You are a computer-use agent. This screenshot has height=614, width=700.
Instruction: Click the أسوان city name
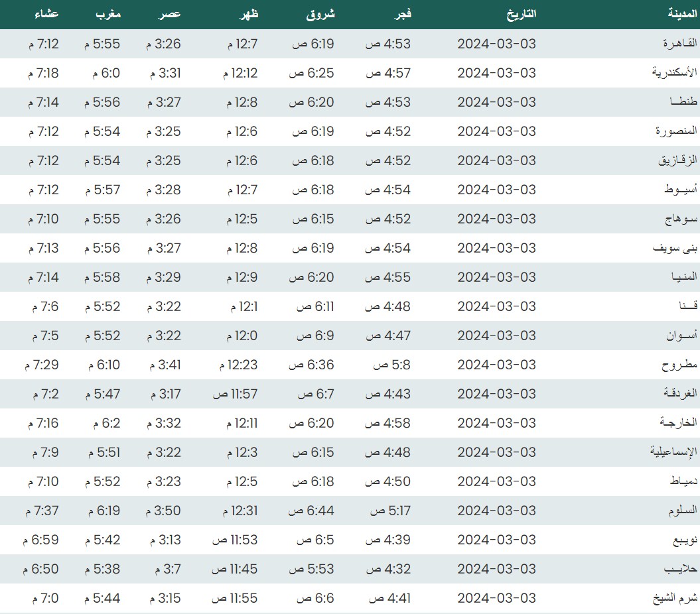[682, 336]
